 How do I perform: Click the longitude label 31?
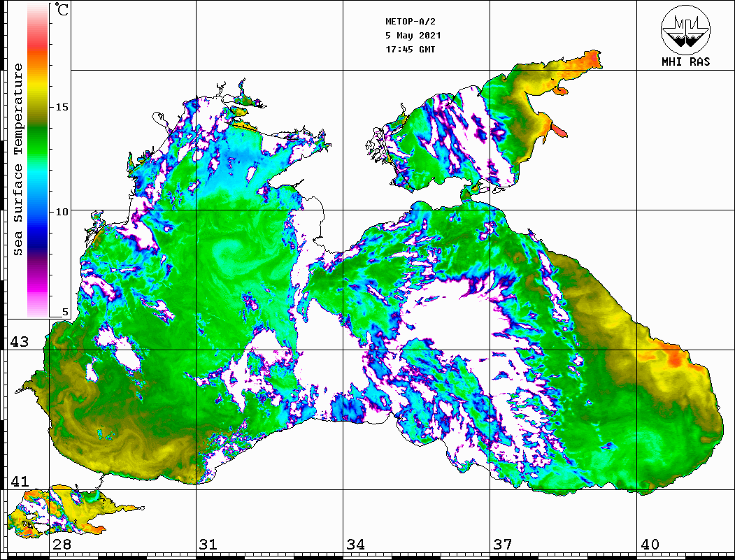click(208, 544)
